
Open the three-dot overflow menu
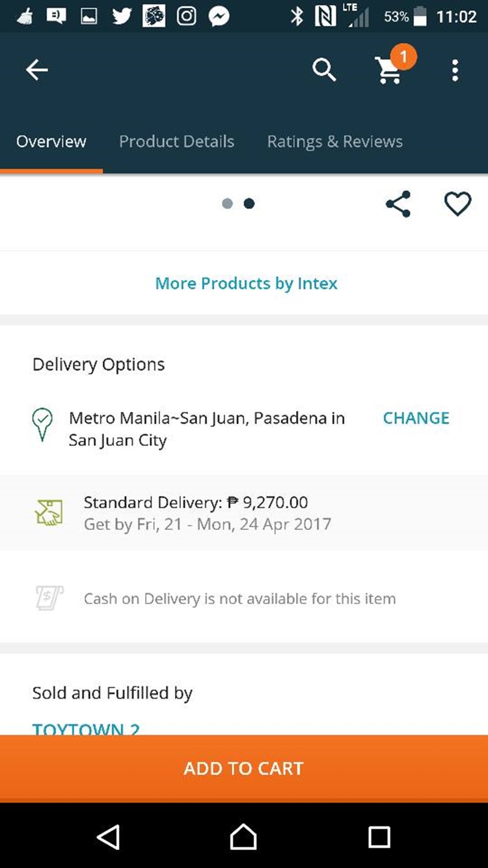click(455, 70)
